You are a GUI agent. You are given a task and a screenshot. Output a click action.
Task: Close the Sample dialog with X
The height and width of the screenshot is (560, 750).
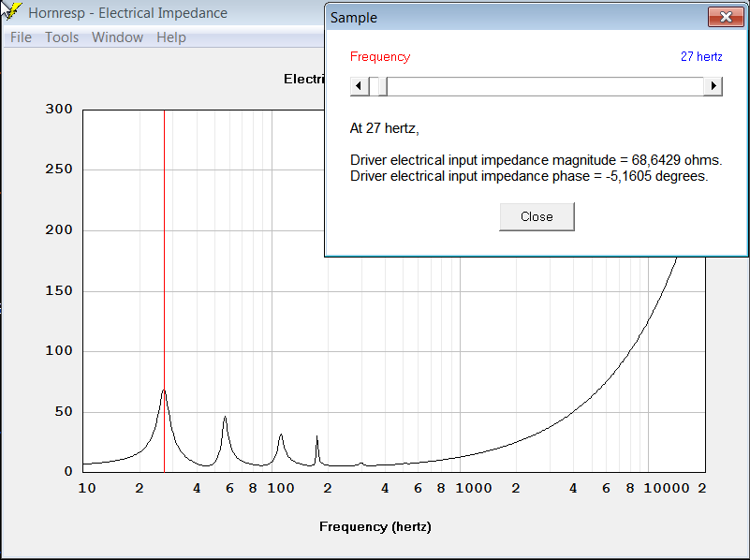726,17
